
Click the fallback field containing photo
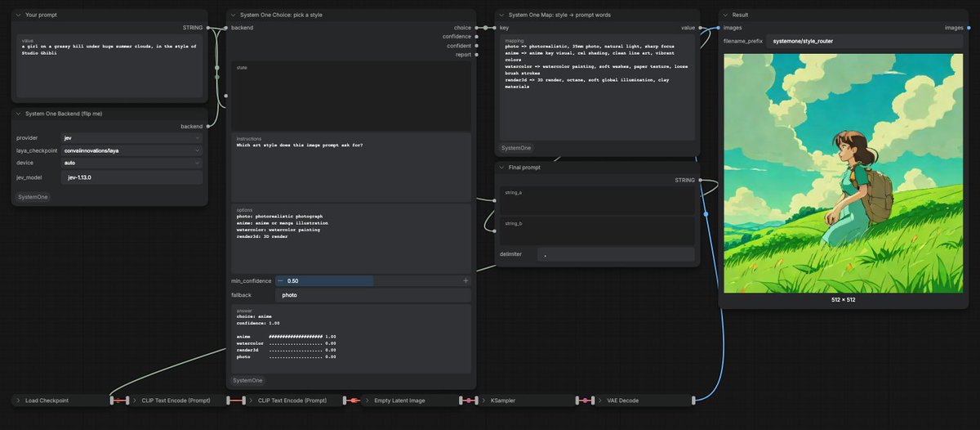coord(373,294)
